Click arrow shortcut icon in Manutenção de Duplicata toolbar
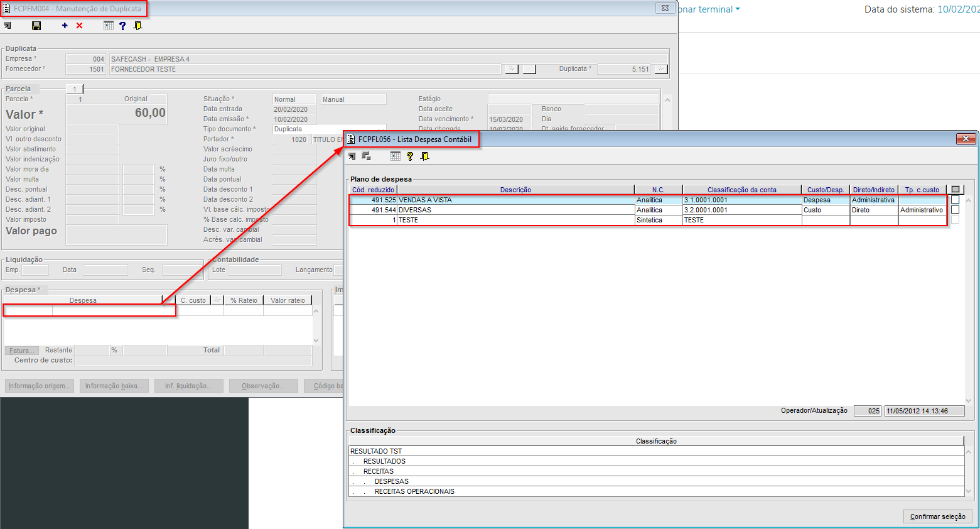Screen dimensions: 980x529 pos(8,26)
